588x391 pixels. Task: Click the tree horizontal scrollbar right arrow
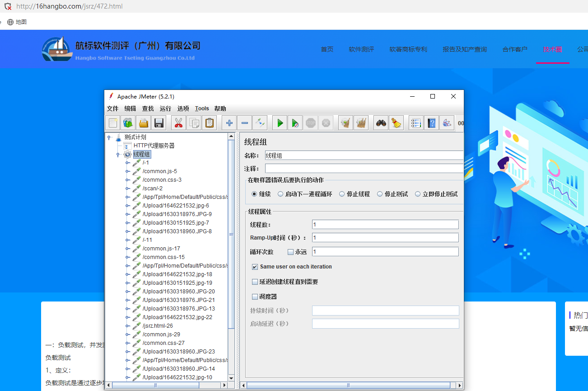(x=224, y=385)
